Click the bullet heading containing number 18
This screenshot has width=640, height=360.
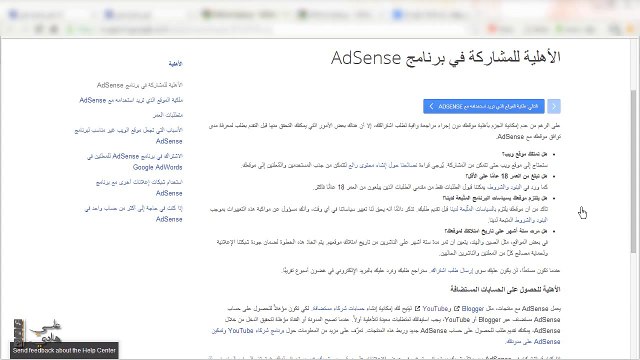tap(507, 176)
